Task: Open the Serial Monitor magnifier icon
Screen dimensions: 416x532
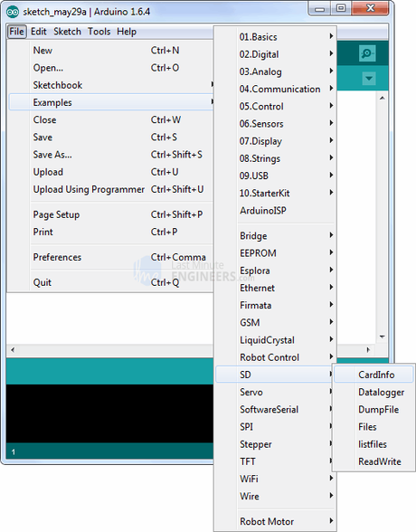Action: 367,53
